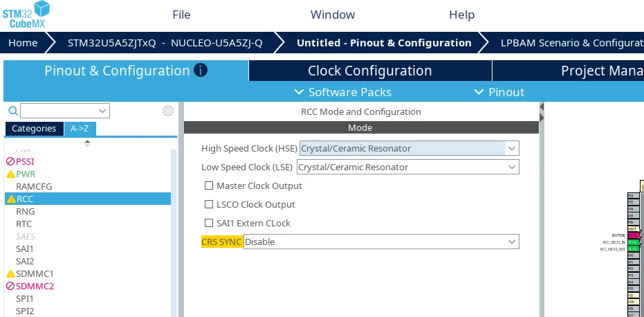Switch to the Clock Configuration tab
The width and height of the screenshot is (644, 317).
[x=370, y=71]
